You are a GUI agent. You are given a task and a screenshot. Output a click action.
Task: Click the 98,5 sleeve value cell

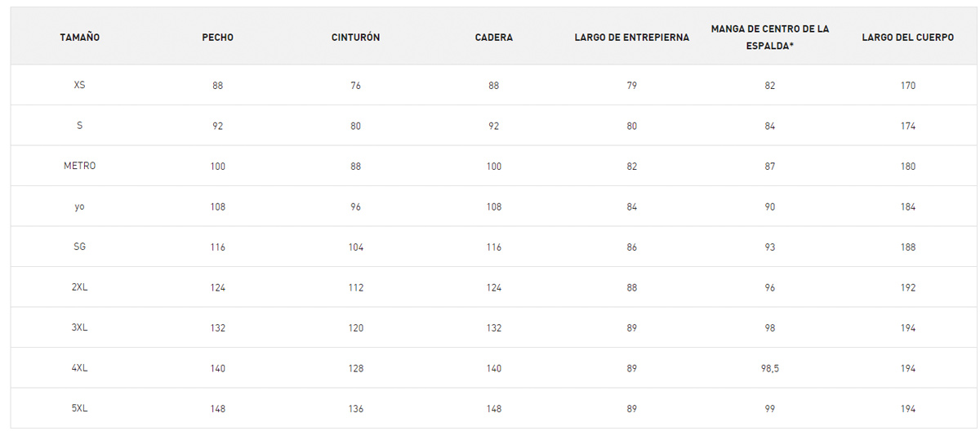pos(770,368)
